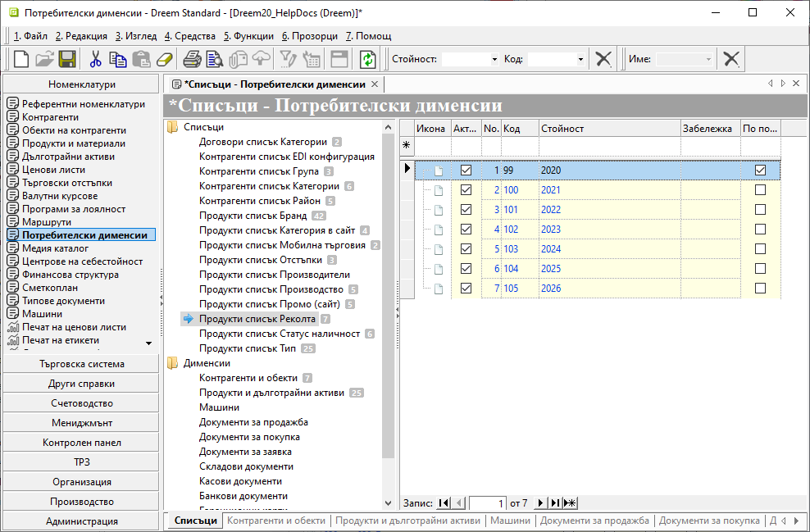810x532 pixels.
Task: Click the Copy icon in toolbar
Action: click(118, 59)
